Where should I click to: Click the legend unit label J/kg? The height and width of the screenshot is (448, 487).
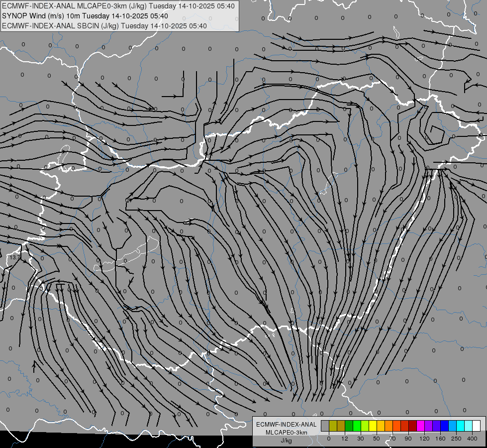click(287, 441)
